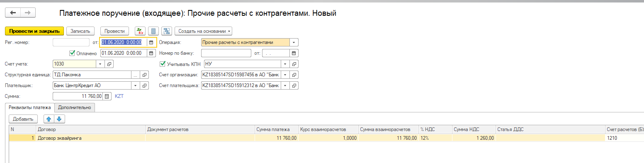Expand the Счет организации dropdown
This screenshot has height=163, width=644.
285,75
